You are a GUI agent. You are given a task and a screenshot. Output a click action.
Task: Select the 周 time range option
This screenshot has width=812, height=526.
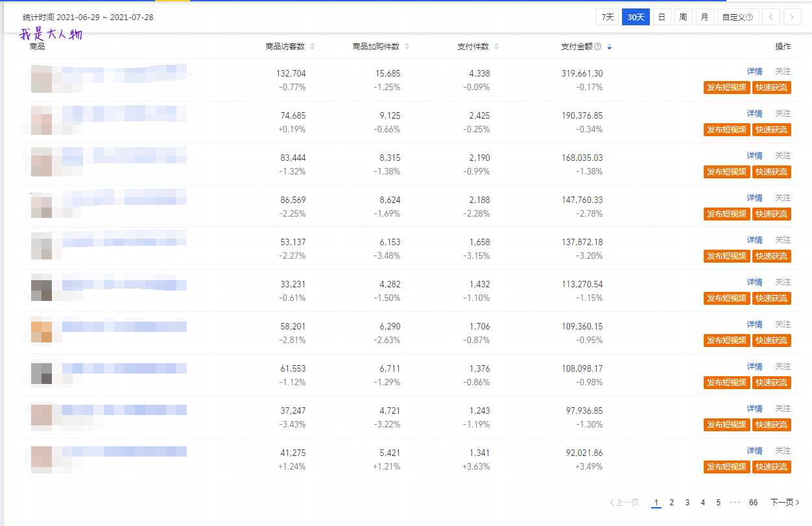click(683, 18)
